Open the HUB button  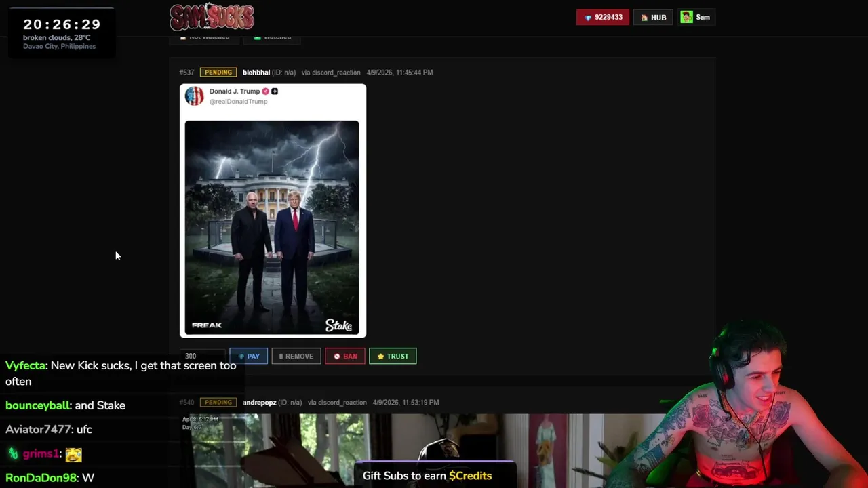pos(654,17)
